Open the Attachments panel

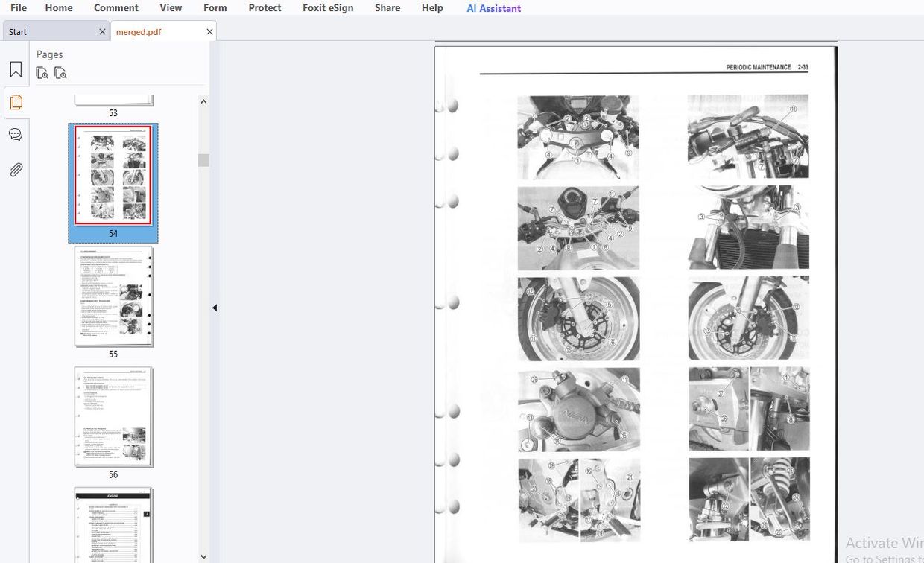coord(16,169)
